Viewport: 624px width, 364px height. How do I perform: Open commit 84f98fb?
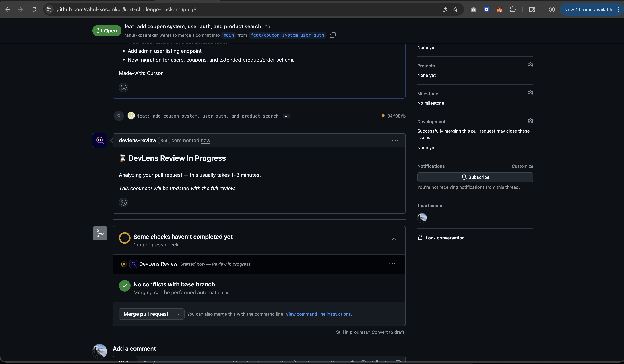[396, 116]
